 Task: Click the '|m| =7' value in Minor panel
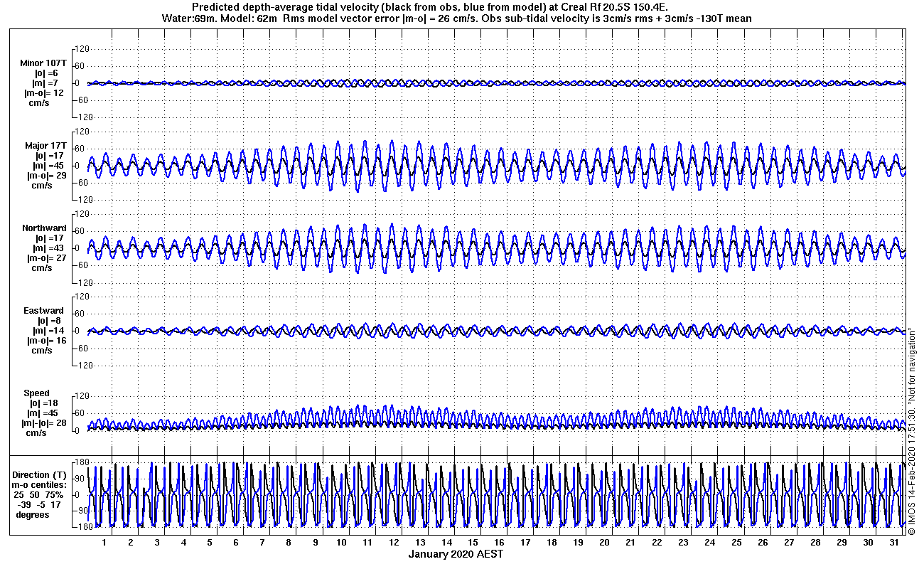pyautogui.click(x=45, y=83)
